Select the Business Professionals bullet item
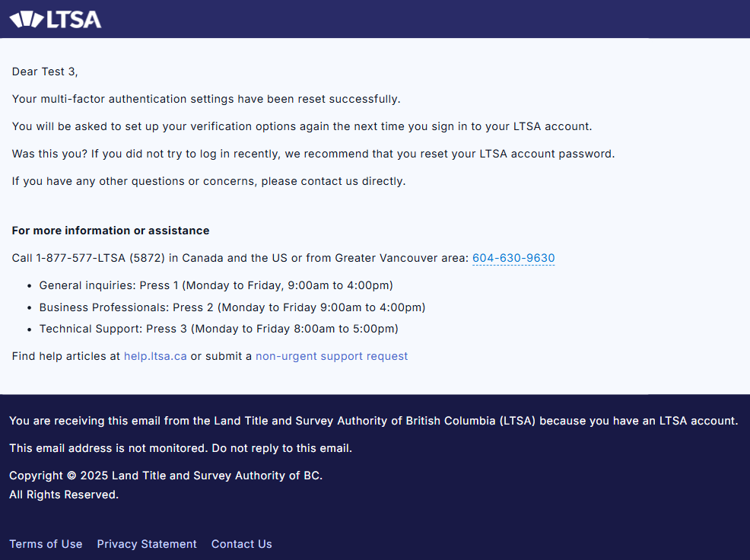This screenshot has height=560, width=750. (x=232, y=307)
